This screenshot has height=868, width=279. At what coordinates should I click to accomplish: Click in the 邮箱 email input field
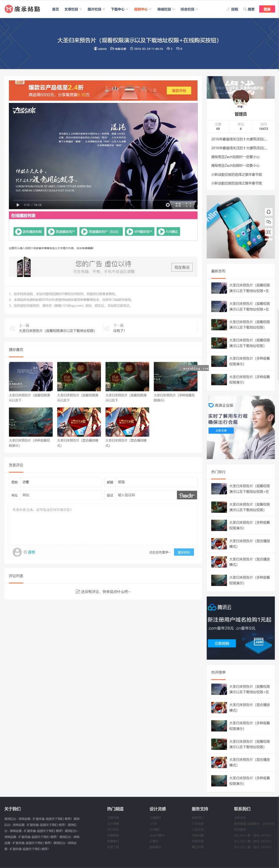(x=156, y=482)
